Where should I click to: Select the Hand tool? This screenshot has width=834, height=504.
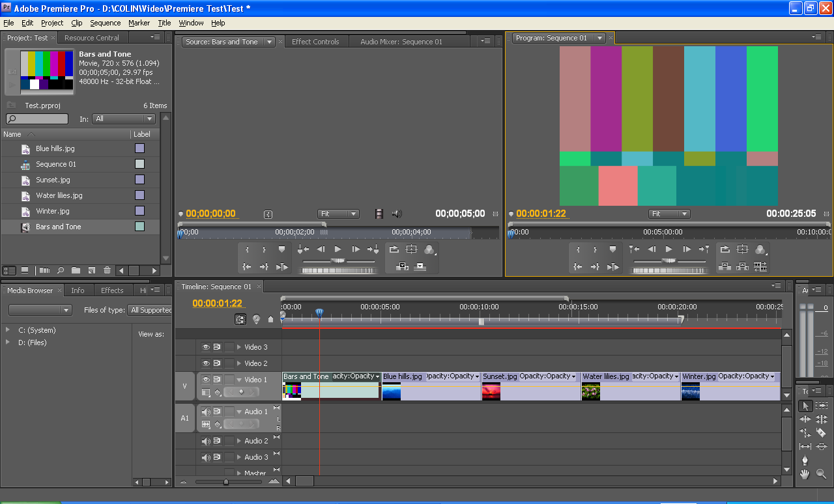pos(805,474)
